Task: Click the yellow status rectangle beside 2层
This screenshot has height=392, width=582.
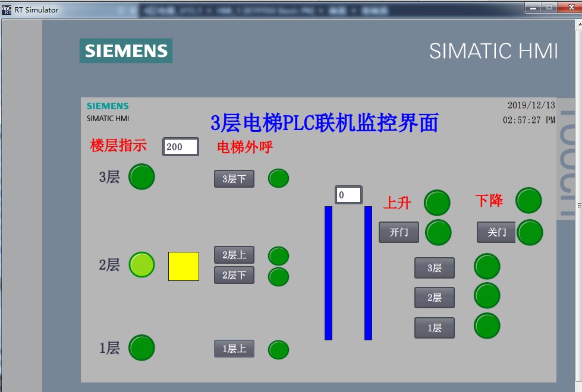Action: [x=182, y=265]
